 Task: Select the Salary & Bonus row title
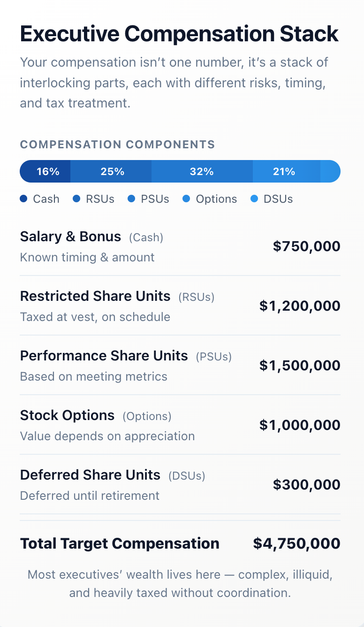70,237
